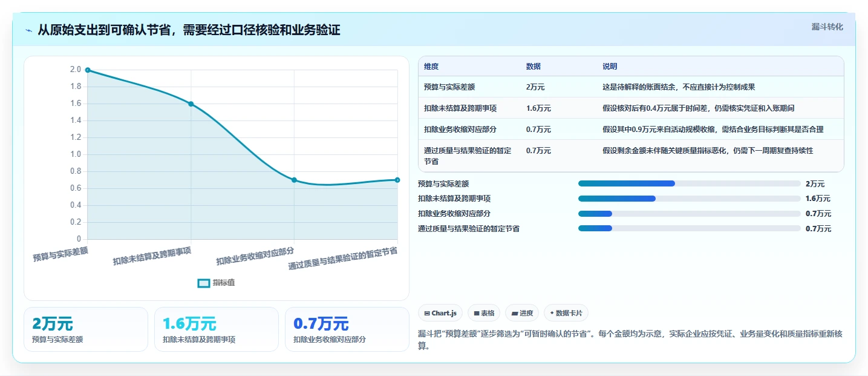The width and height of the screenshot is (868, 376).
Task: Click the 0.7万元 data card
Action: pyautogui.click(x=347, y=329)
